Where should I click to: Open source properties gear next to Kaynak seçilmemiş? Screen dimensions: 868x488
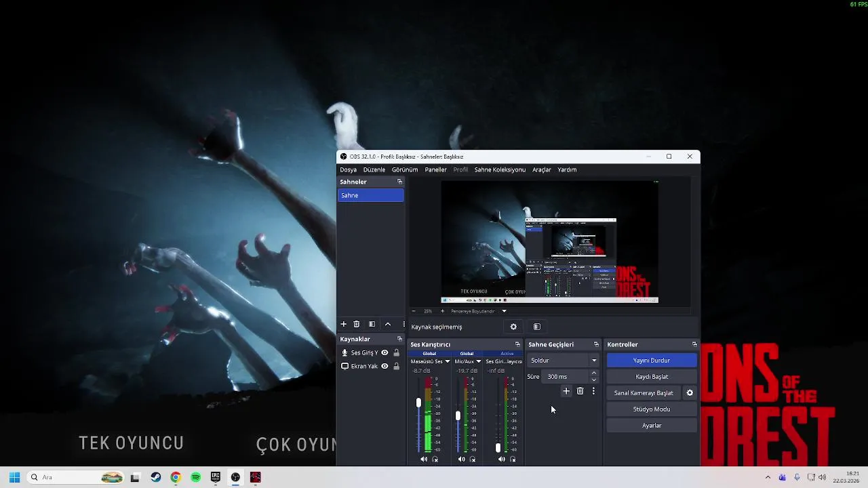[x=513, y=327]
